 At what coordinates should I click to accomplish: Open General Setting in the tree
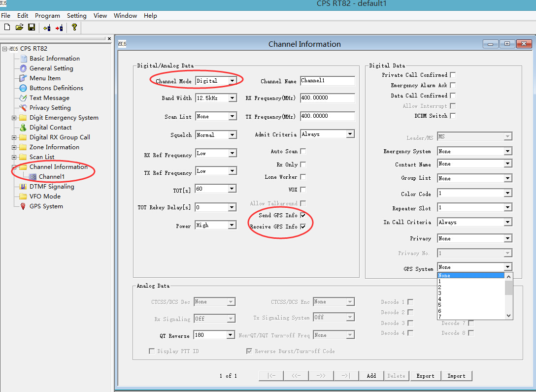point(51,68)
